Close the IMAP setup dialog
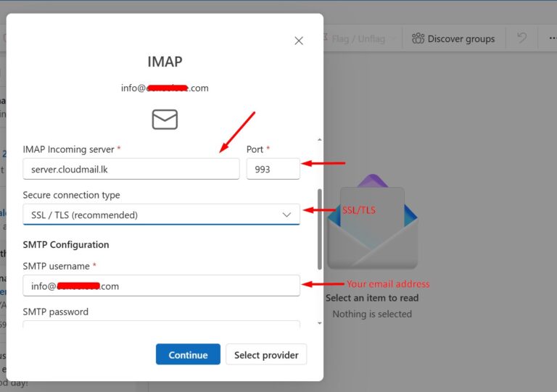The image size is (557, 392). pyautogui.click(x=299, y=41)
